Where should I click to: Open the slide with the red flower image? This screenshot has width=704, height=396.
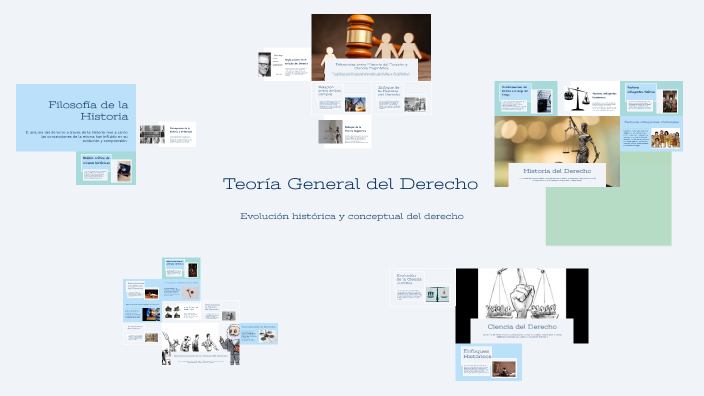coord(181,290)
